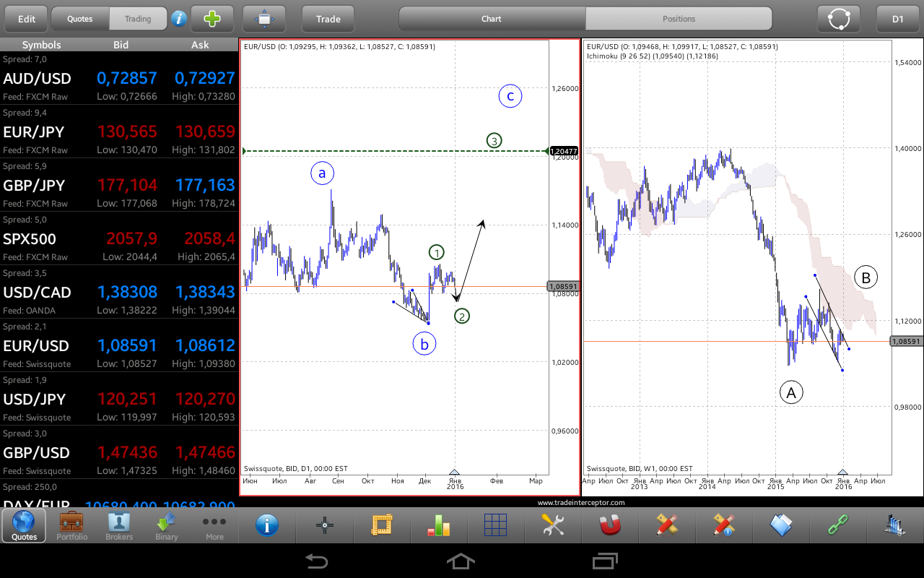Screen dimensions: 924x578
Task: Open the Quotes globe tab
Action: [x=25, y=525]
